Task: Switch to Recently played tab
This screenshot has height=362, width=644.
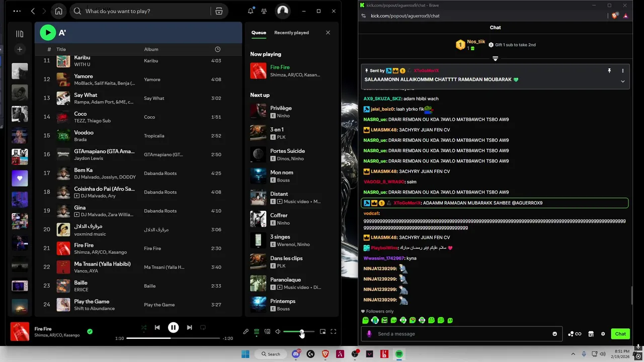Action: click(291, 33)
